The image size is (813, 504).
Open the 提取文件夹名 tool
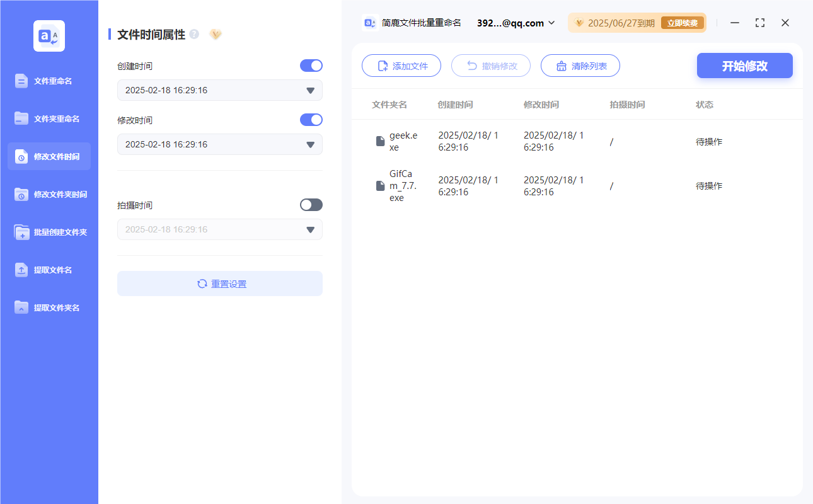point(49,307)
